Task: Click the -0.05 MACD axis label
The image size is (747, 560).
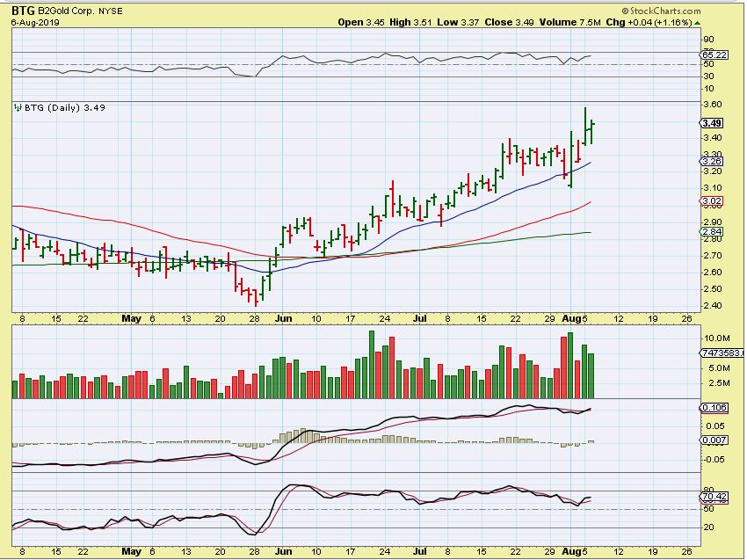Action: coord(714,460)
